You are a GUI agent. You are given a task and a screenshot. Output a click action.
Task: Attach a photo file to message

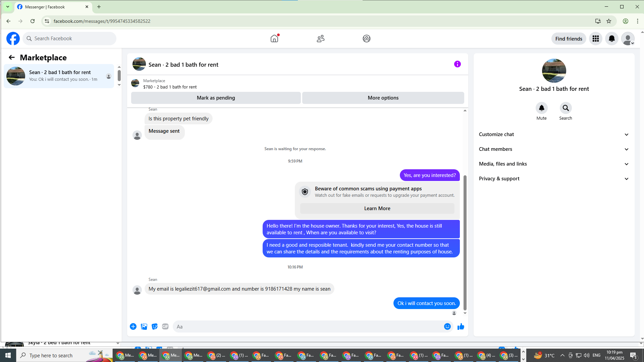[144, 326]
